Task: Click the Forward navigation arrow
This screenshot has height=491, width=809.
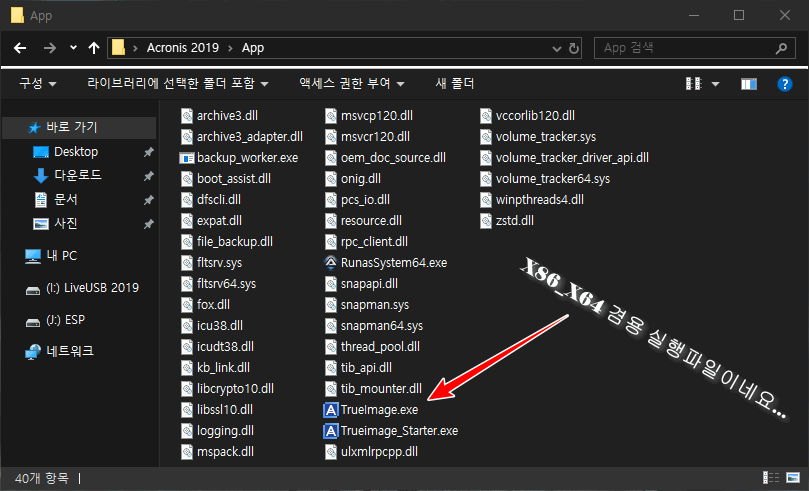Action: point(50,48)
